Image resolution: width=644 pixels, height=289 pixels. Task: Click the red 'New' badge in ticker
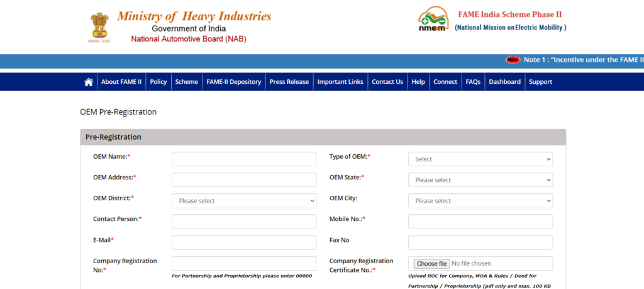[x=513, y=60]
